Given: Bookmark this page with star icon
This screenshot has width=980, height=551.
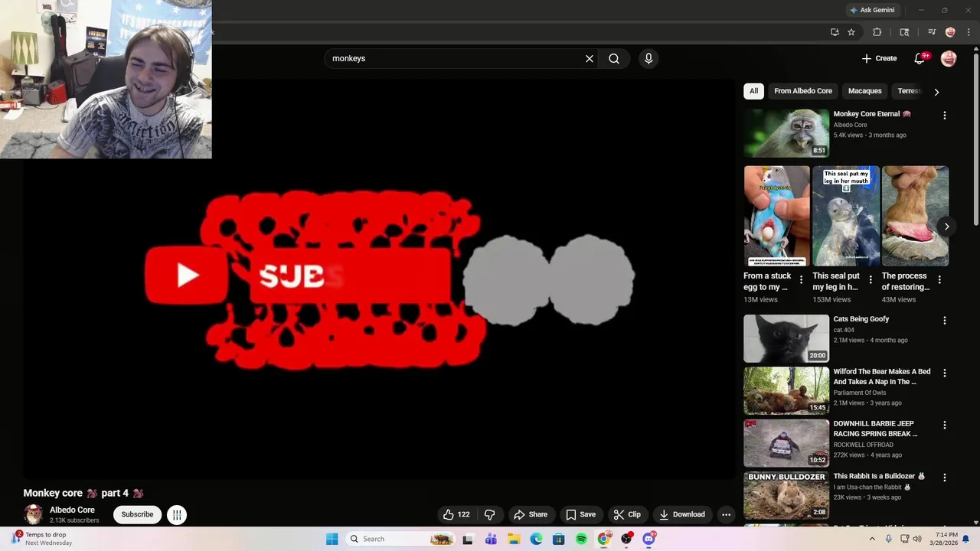Looking at the screenshot, I should click(x=851, y=32).
